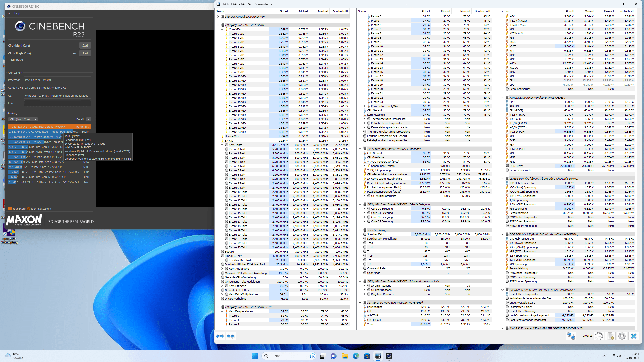Select the CPU-Gesamt-Leistungsaufnahme row

point(427,174)
